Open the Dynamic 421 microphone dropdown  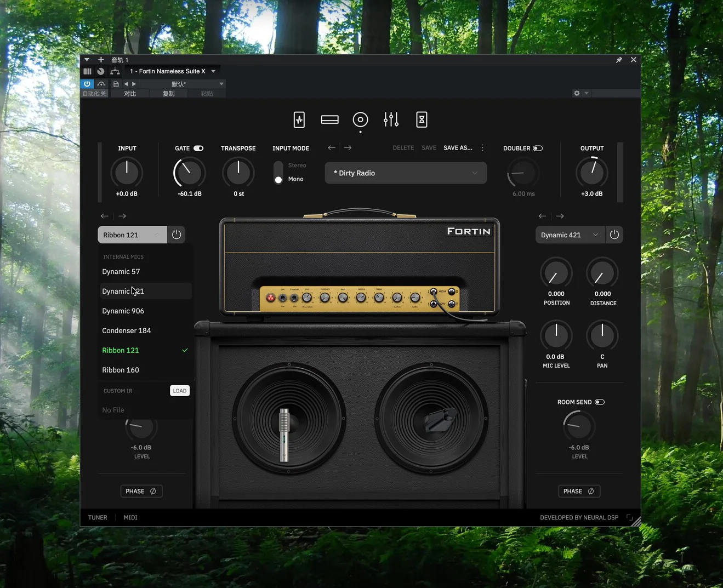(x=570, y=235)
